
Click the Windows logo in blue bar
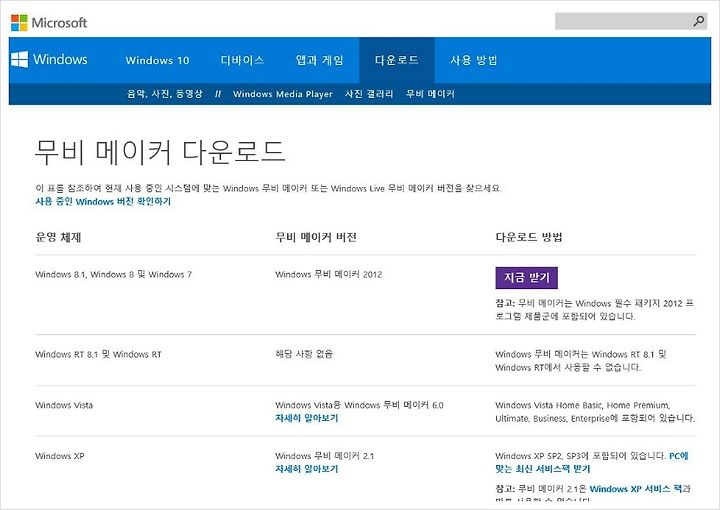coord(19,59)
